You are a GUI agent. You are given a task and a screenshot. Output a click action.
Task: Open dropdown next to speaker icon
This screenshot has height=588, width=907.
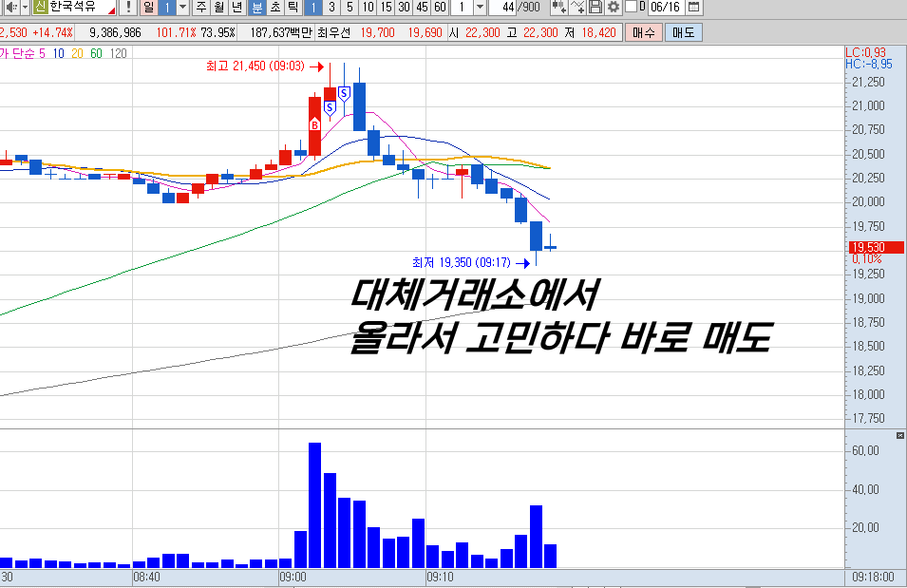(25, 7)
